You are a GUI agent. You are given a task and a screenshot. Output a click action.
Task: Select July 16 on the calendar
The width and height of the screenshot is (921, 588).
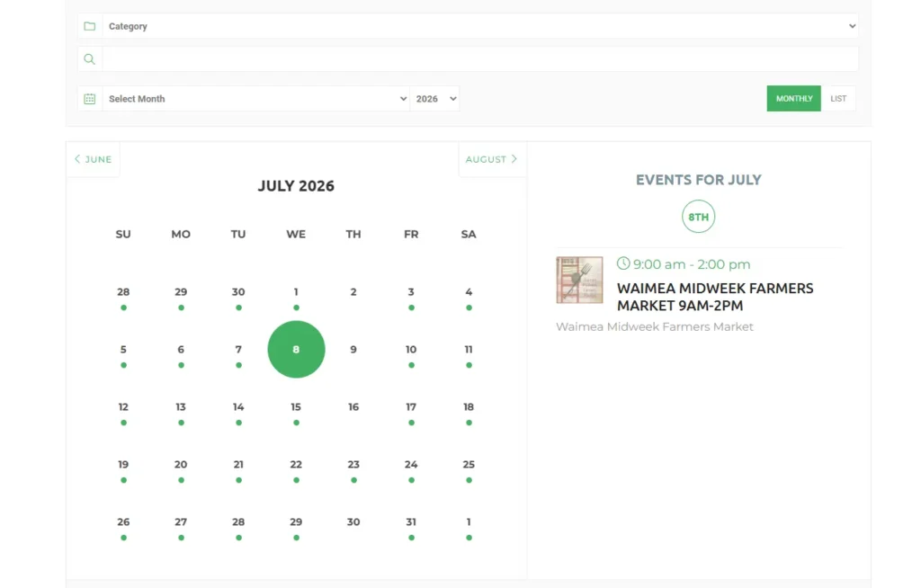pyautogui.click(x=353, y=407)
